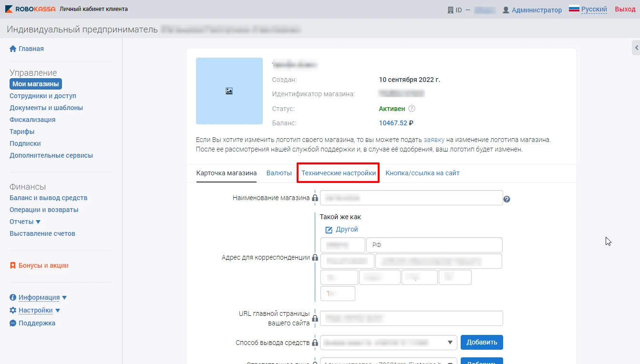Click the Администратор profile link

[537, 10]
